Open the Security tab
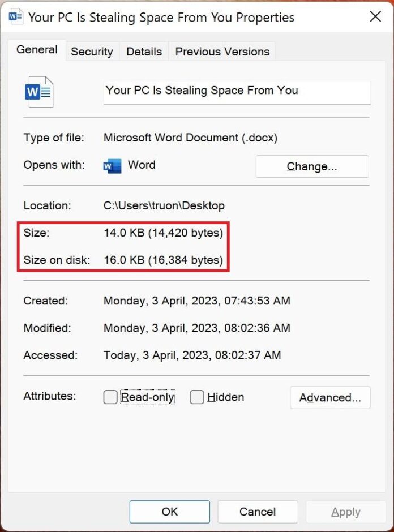The image size is (394, 532). pyautogui.click(x=92, y=52)
